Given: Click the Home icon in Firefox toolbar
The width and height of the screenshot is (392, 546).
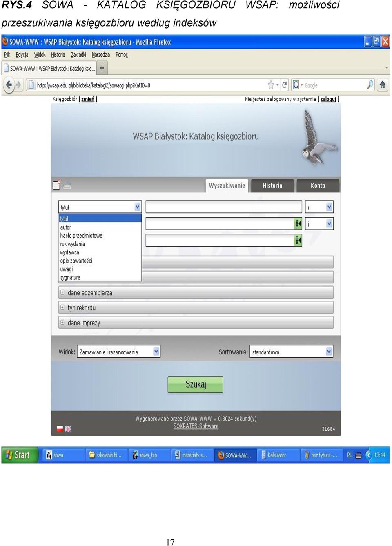Looking at the screenshot, I should (383, 85).
